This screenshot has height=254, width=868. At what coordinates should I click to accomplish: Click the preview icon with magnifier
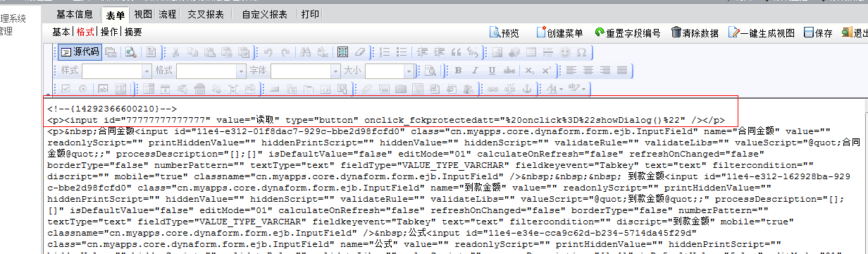pyautogui.click(x=131, y=52)
